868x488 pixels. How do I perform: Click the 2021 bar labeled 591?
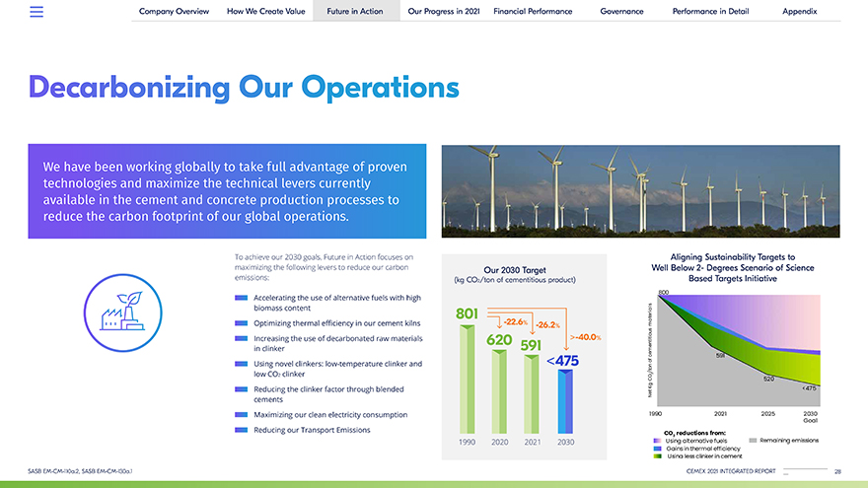click(x=533, y=394)
